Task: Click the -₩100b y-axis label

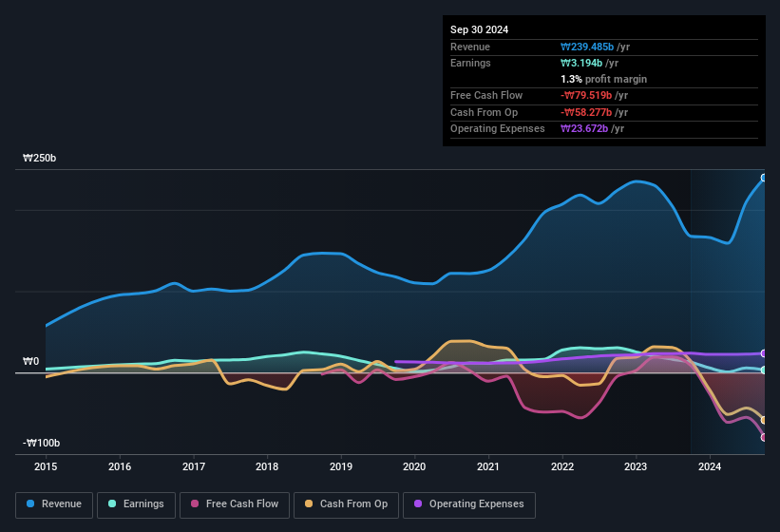Action: coord(41,443)
